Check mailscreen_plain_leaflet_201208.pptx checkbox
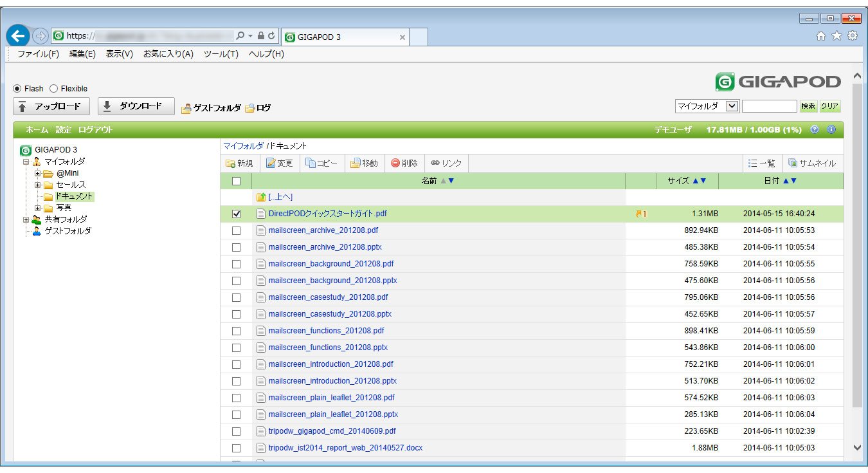Viewport: 868px width, 473px height. click(x=236, y=414)
